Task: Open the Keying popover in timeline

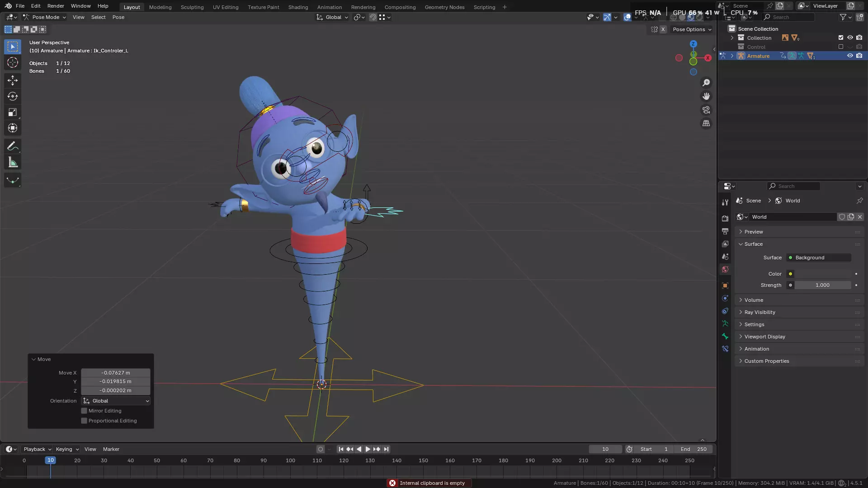Action: [x=67, y=449]
